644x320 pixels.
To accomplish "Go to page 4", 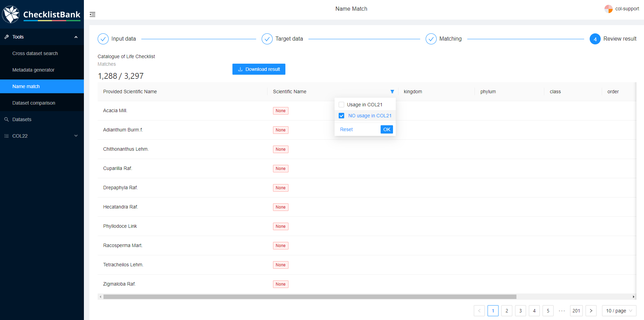I will (534, 311).
